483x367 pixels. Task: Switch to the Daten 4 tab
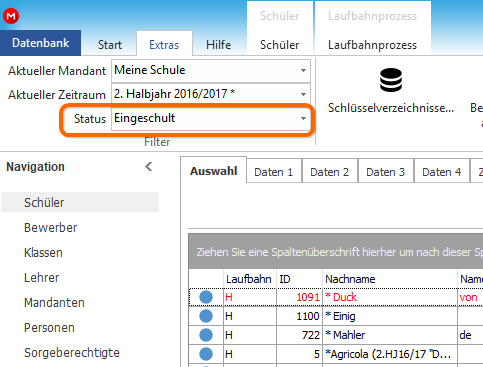pyautogui.click(x=442, y=172)
